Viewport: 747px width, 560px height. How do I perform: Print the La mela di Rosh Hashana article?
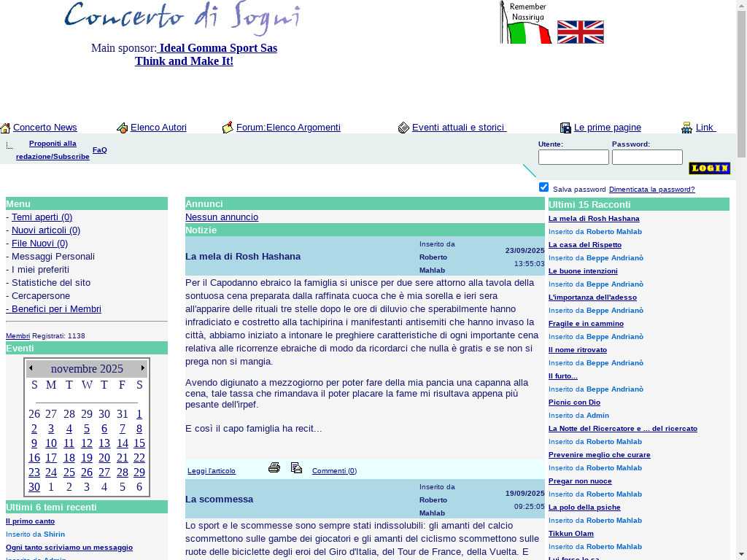[x=274, y=468]
